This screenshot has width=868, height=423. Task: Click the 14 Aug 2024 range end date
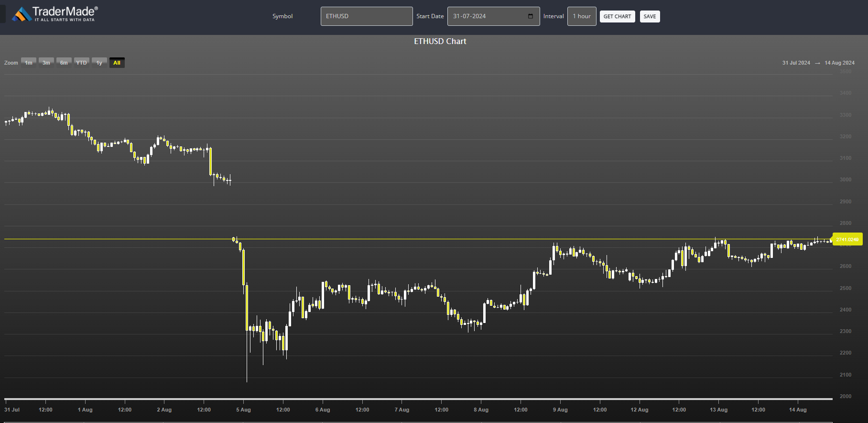(839, 63)
